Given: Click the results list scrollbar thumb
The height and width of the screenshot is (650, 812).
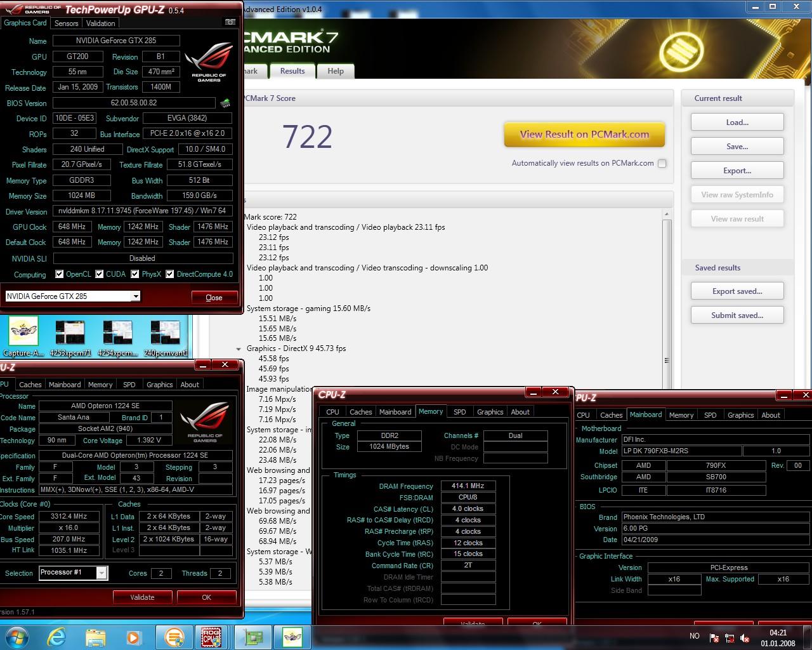Looking at the screenshot, I should (666, 360).
